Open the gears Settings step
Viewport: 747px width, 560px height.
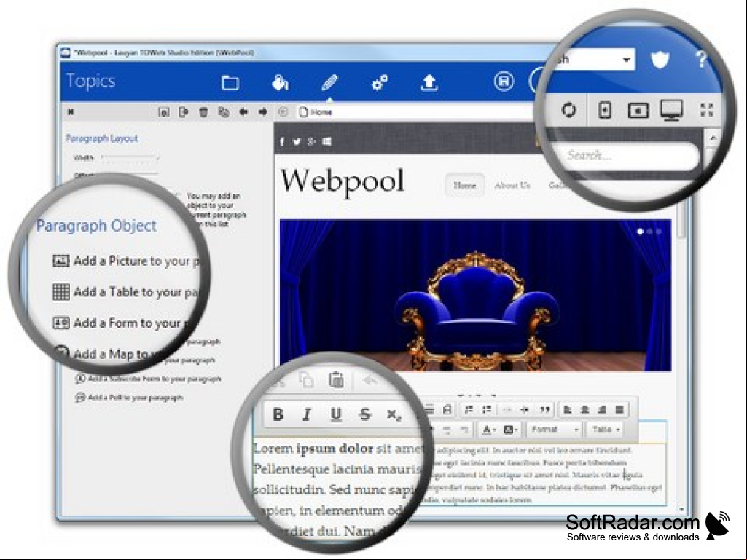pos(379,83)
